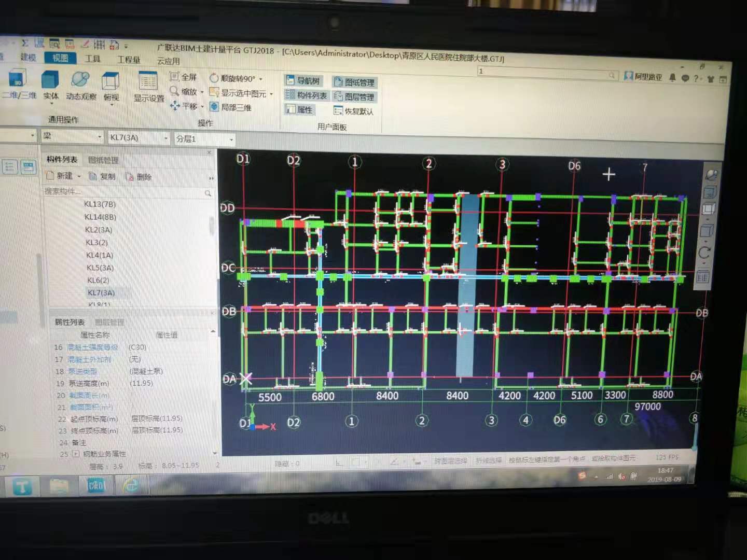Switch to the 建模 ribbon tab
The width and height of the screenshot is (747, 560).
[28, 57]
